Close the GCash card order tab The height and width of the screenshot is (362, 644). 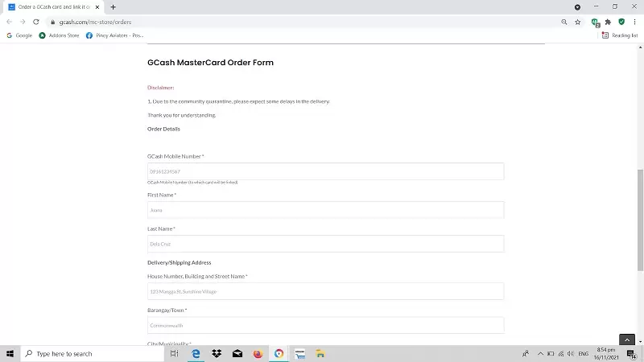click(97, 7)
